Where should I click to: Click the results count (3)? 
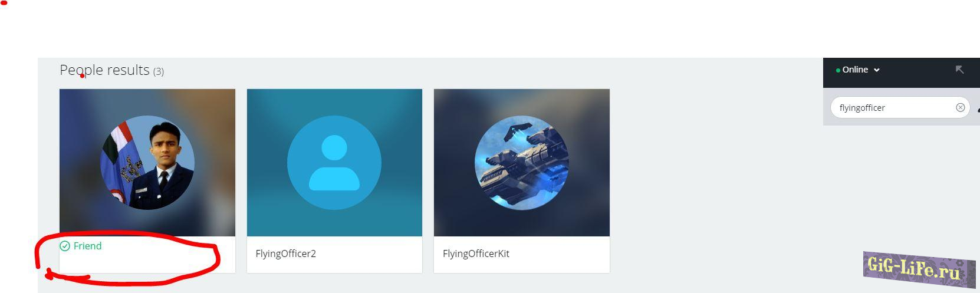coord(158,71)
